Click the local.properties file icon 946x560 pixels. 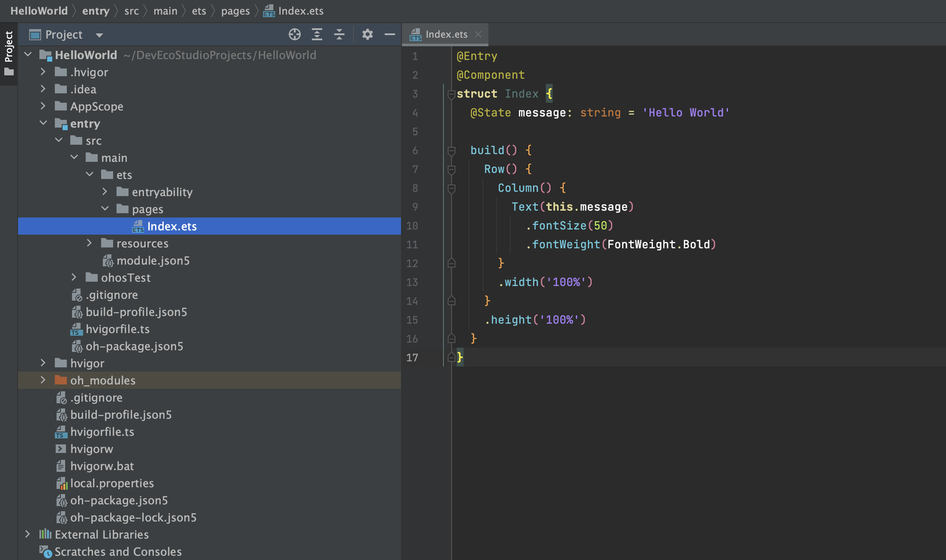pos(62,483)
